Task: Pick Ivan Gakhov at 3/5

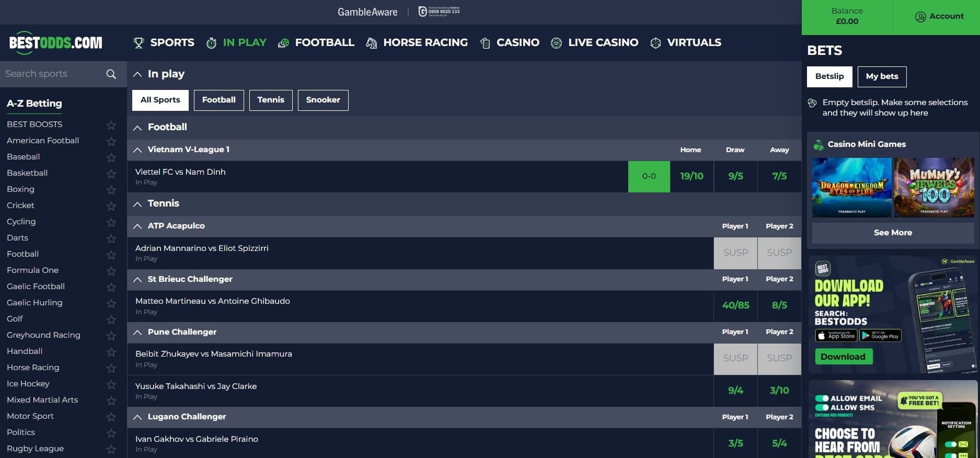Action: [x=735, y=443]
